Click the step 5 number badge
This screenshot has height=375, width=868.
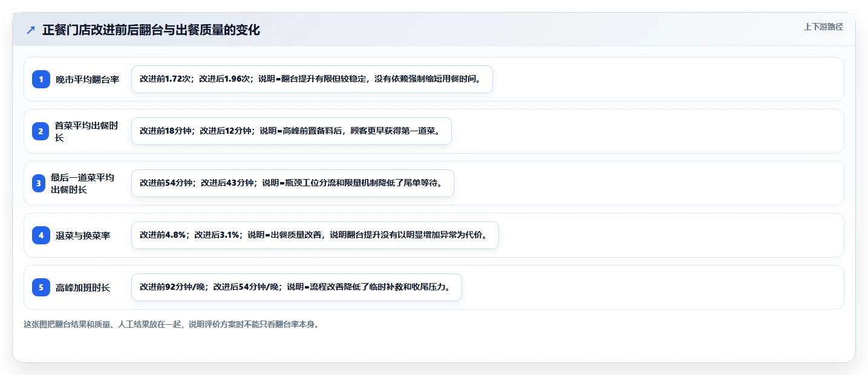(x=41, y=287)
